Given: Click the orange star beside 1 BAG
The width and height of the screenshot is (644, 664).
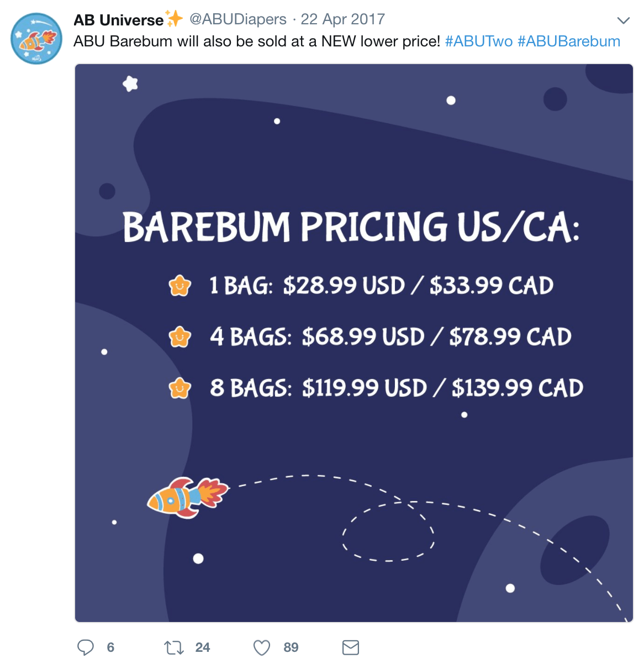Looking at the screenshot, I should [x=180, y=286].
